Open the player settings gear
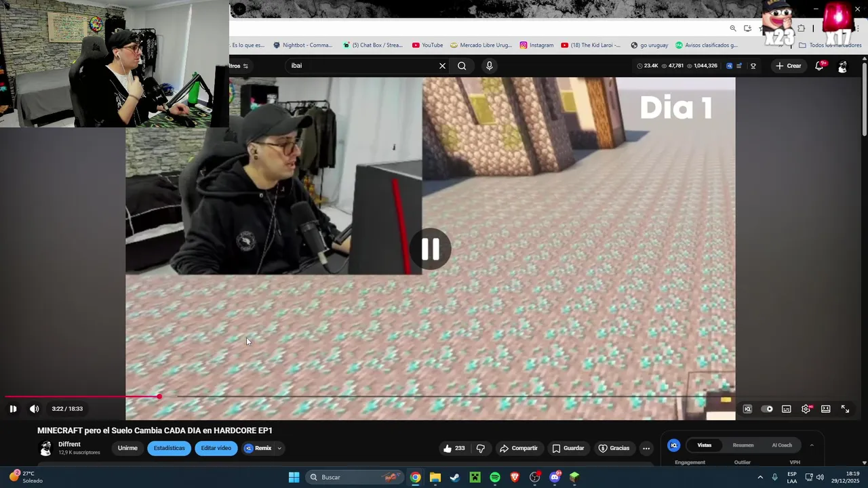 pyautogui.click(x=806, y=409)
